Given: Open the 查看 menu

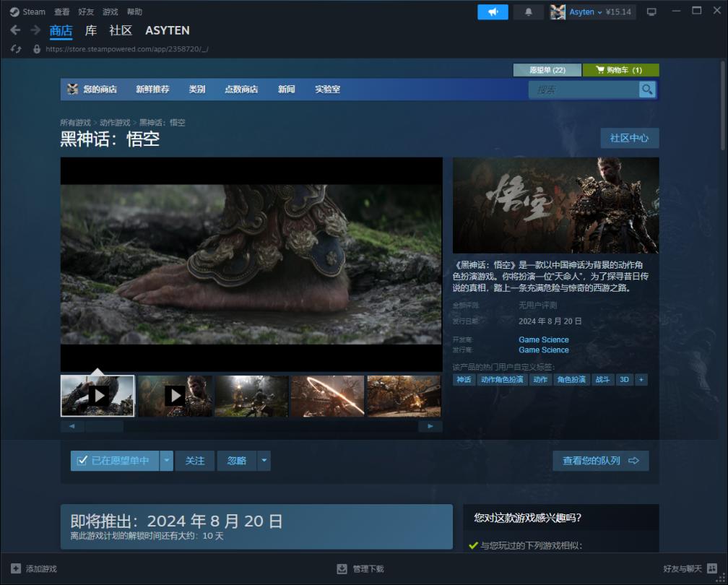Looking at the screenshot, I should pos(62,12).
